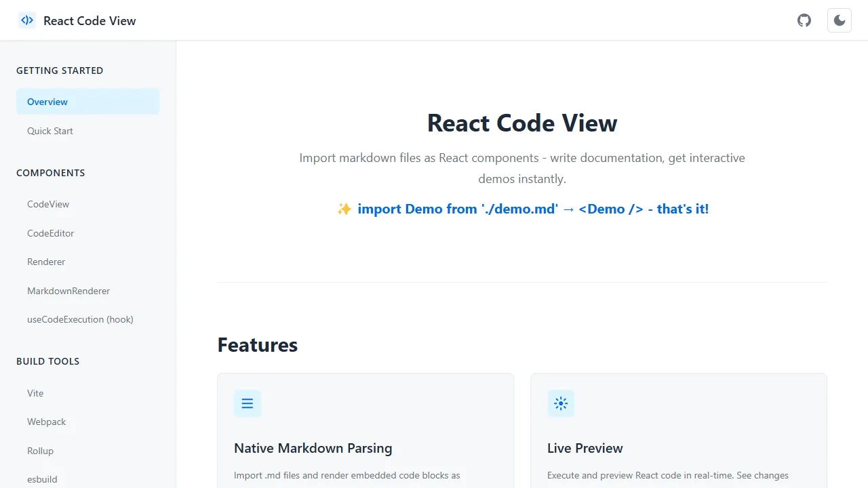This screenshot has width=868, height=488.
Task: Open useCodeExecution (hook) page
Action: pos(88,319)
